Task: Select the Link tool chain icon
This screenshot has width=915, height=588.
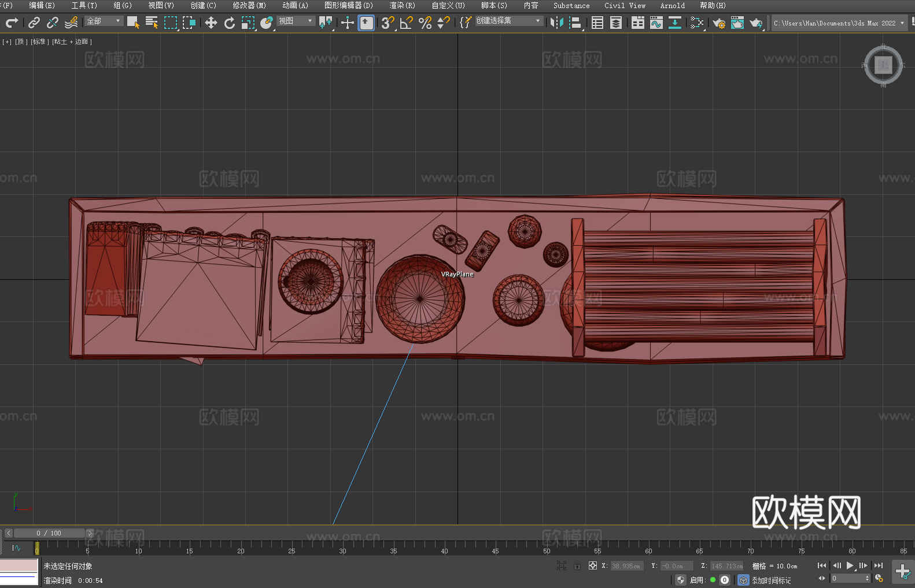Action: coord(34,23)
